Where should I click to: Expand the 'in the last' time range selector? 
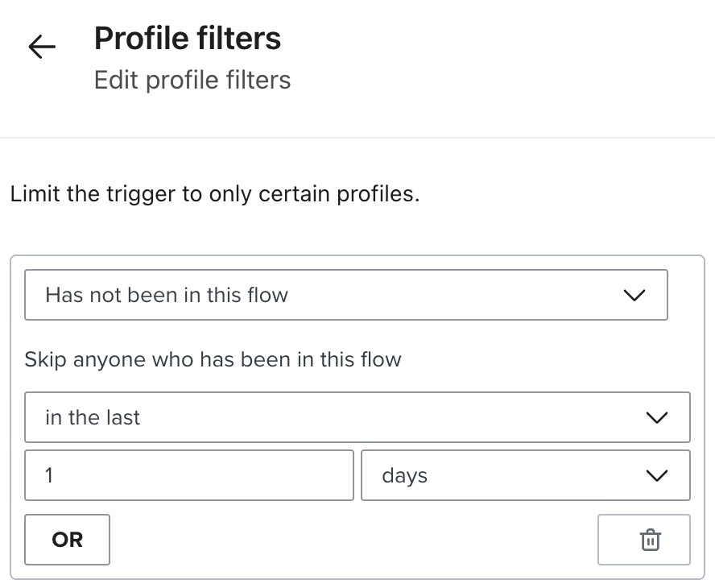tap(357, 417)
